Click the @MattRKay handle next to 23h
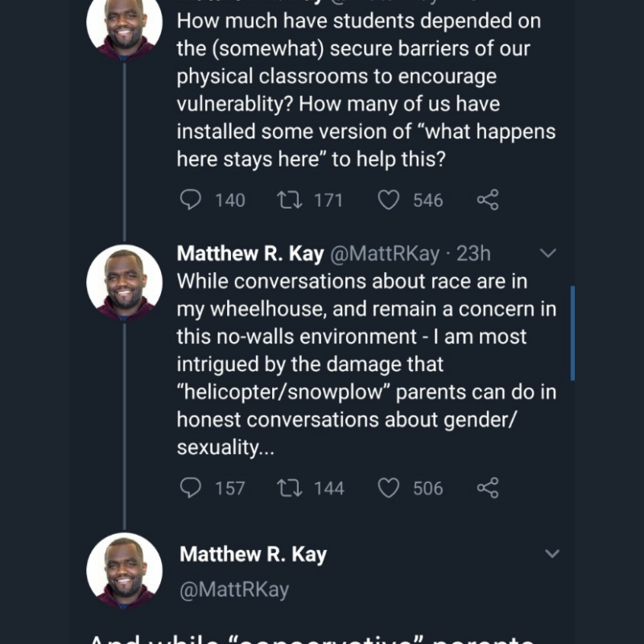Screen dimensions: 644x644 pyautogui.click(x=385, y=254)
